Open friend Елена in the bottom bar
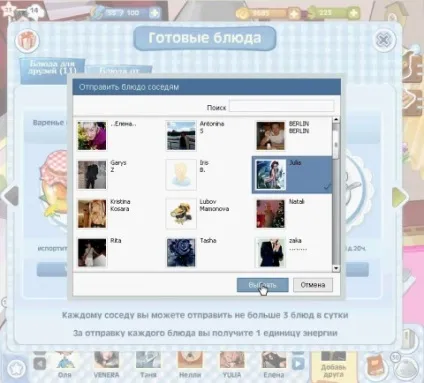 [274, 364]
